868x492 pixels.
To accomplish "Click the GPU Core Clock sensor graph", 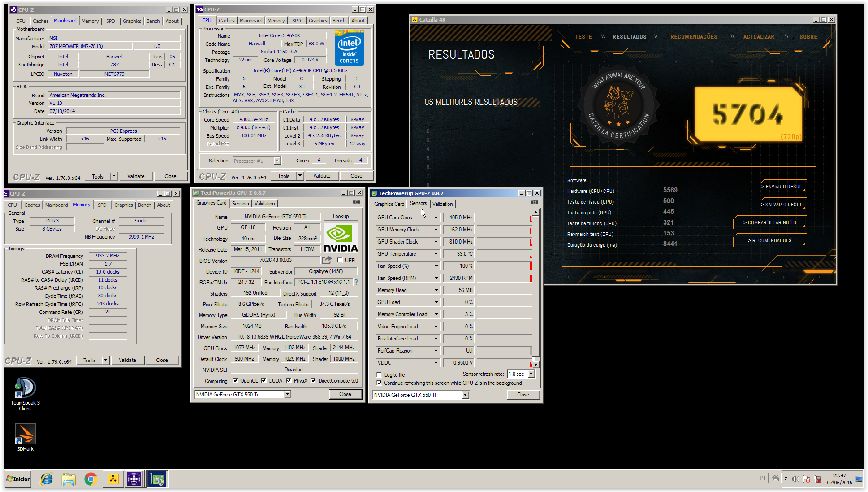I will click(504, 218).
